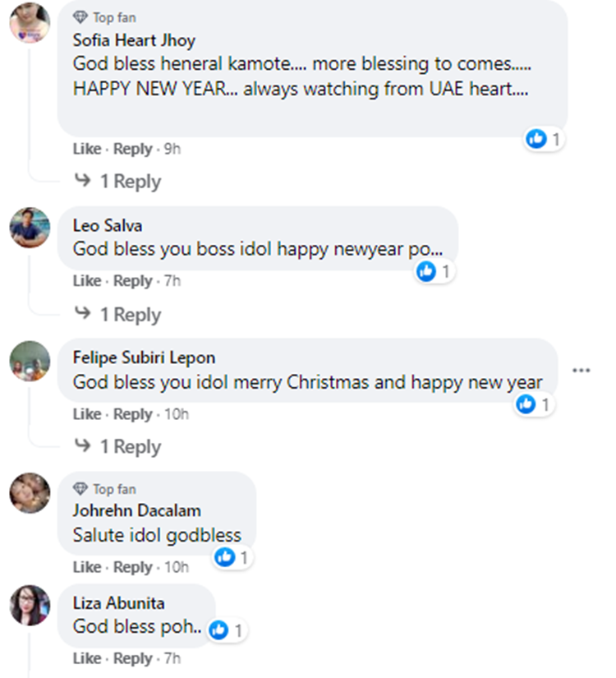
Task: Open the three-dots menu beside Felipe's comment
Action: click(582, 371)
